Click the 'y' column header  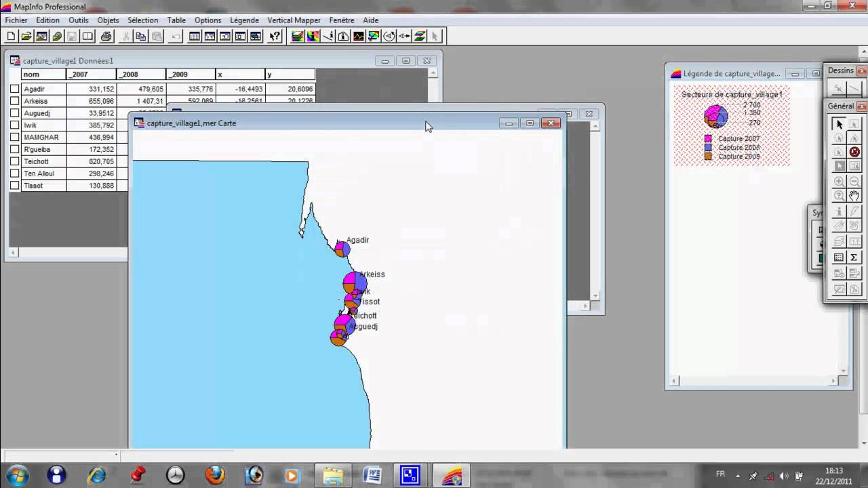(290, 75)
